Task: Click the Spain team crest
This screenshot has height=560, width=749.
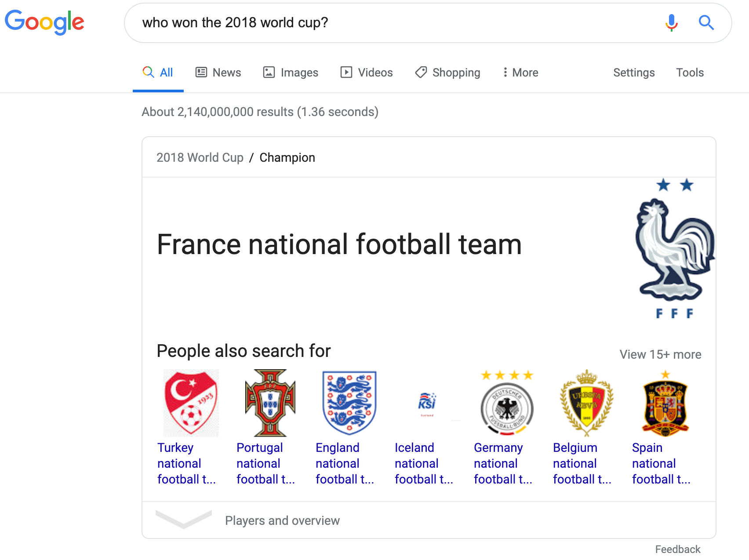Action: [x=665, y=403]
